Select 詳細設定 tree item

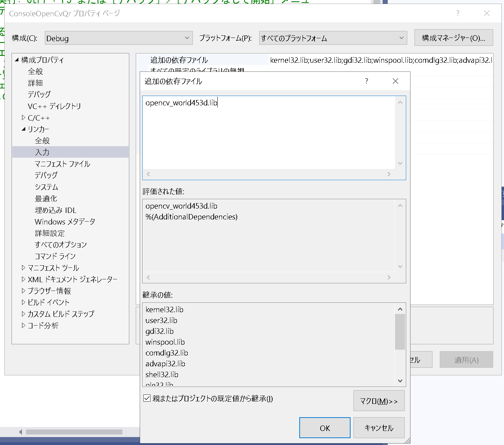click(49, 233)
